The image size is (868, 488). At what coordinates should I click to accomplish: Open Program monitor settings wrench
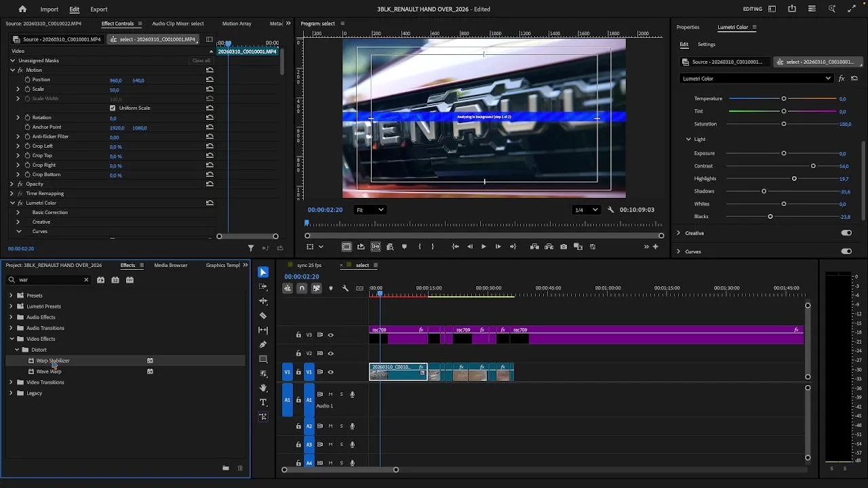pyautogui.click(x=610, y=210)
